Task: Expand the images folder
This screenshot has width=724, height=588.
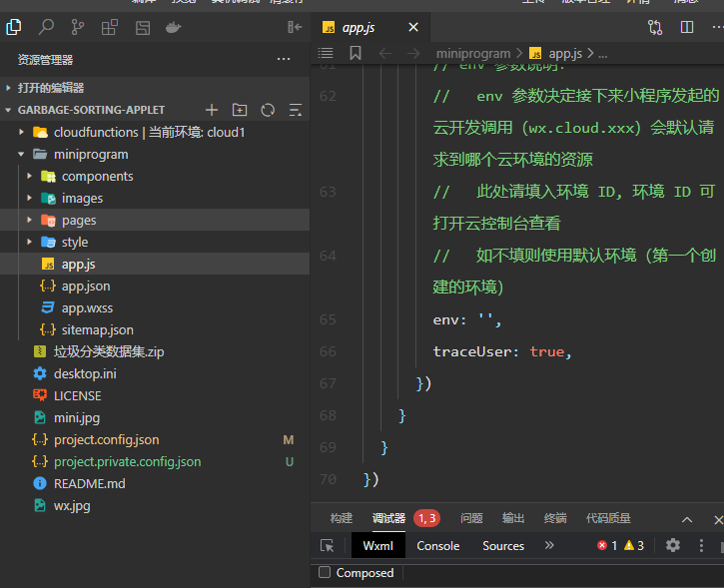Action: [x=30, y=198]
